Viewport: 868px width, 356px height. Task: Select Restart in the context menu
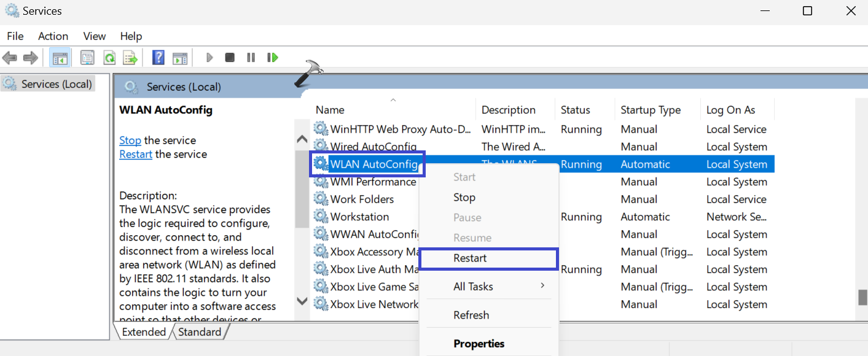(470, 258)
